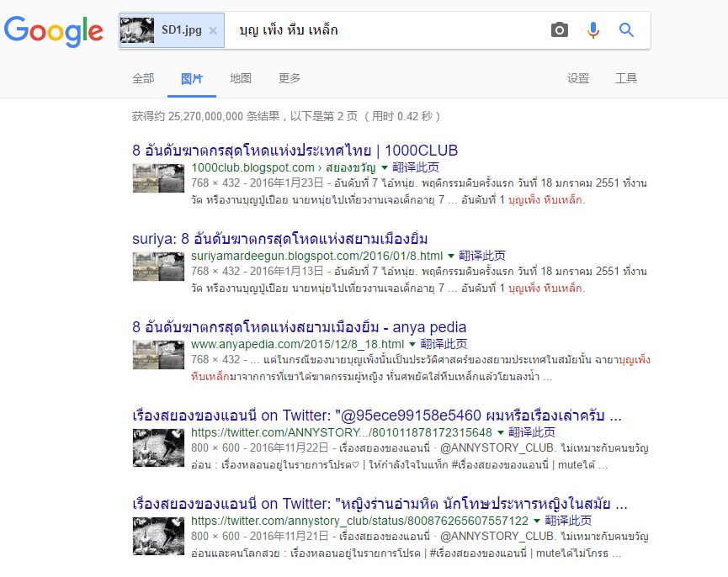Open search by image camera icon
This screenshot has width=728, height=577.
point(559,30)
